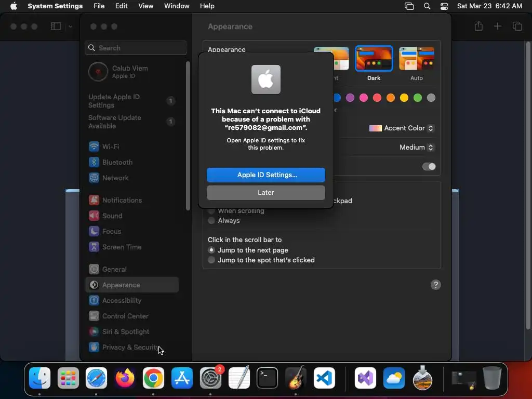This screenshot has height=399, width=532.
Task: Open Spotlight search in the menu bar
Action: pos(427,6)
